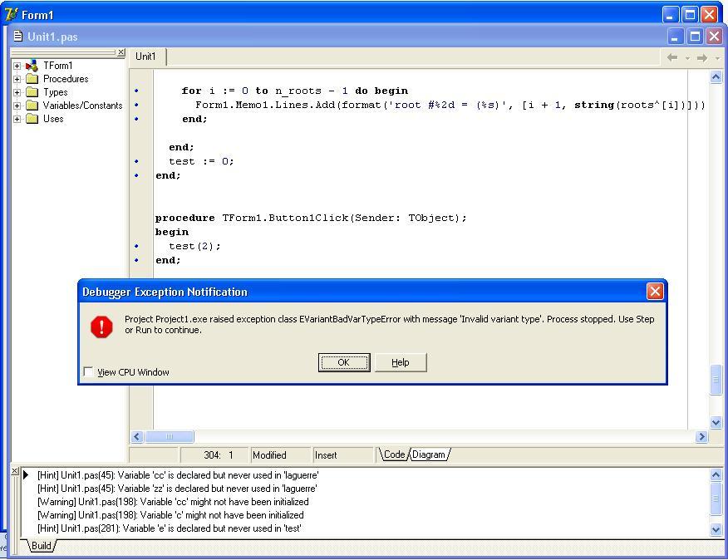
Task: Close the Debugger Exception Notification dialog
Action: 655,292
